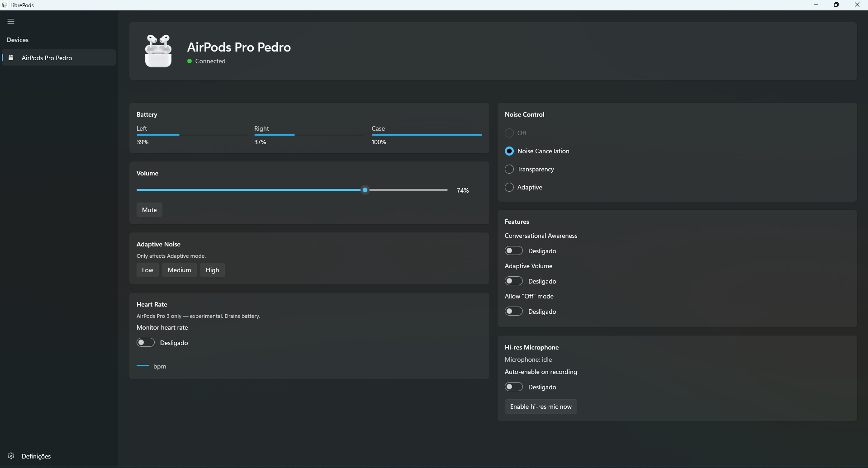Click the AirPods icon in Devices list
868x468 pixels.
click(x=11, y=57)
